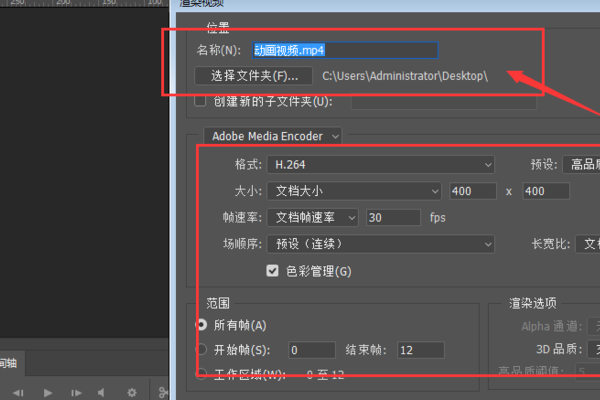Click the Select Folder (选择文件夹) button
This screenshot has width=600, height=400.
253,76
